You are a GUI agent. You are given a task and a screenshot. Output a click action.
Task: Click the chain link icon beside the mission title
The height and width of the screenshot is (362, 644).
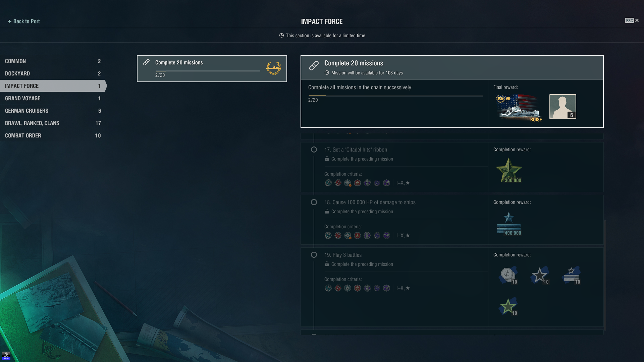[x=314, y=66]
